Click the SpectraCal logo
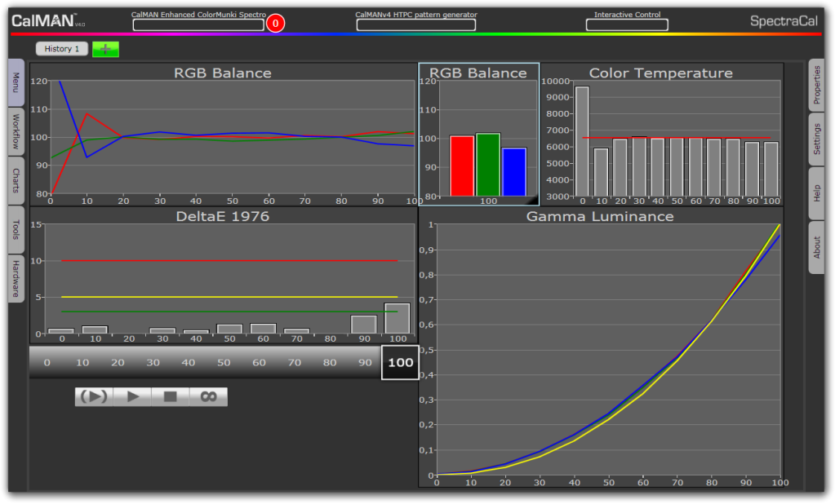 point(784,21)
